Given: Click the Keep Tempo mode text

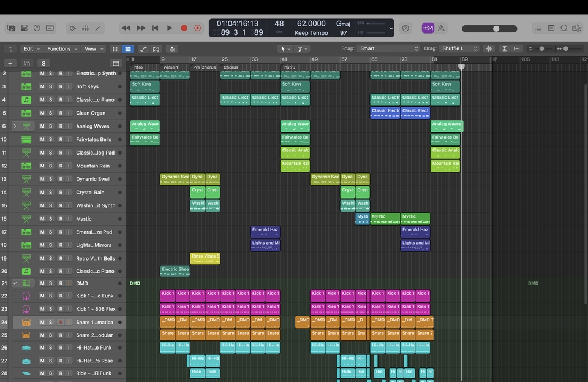Looking at the screenshot, I should (311, 33).
